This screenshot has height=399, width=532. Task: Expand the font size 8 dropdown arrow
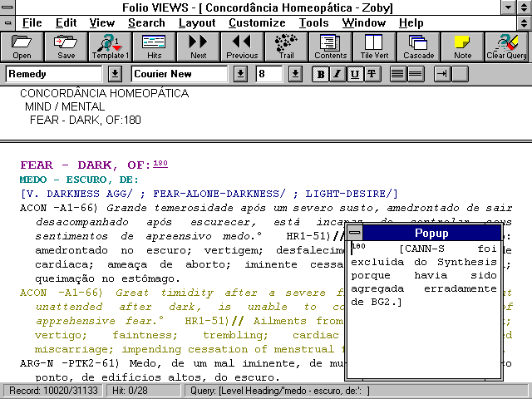296,74
